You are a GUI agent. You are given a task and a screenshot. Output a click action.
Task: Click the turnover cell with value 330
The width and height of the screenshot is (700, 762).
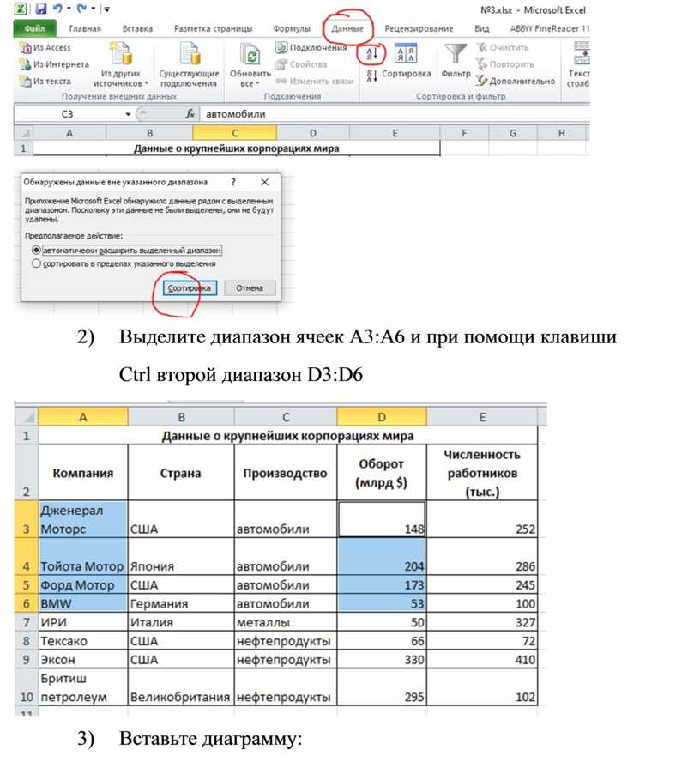click(382, 660)
